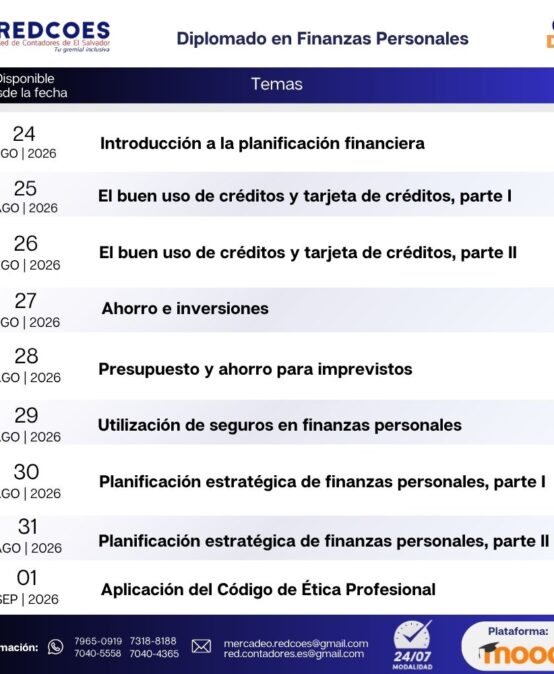Viewport: 554px width, 674px height.
Task: Open mercadeo.redcoes@gmail.com email link
Action: coord(296,643)
